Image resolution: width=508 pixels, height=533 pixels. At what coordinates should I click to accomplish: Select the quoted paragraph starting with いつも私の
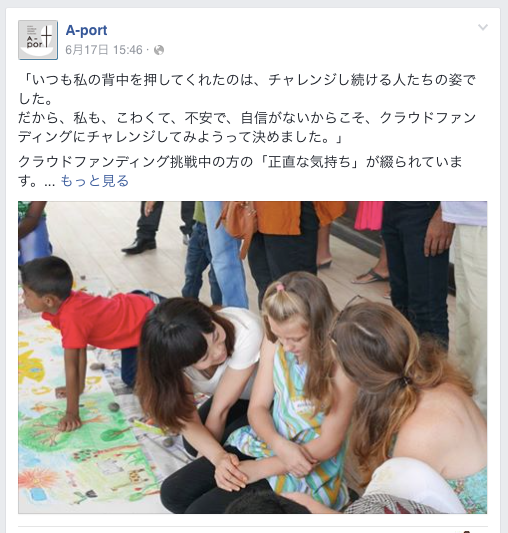pyautogui.click(x=247, y=108)
